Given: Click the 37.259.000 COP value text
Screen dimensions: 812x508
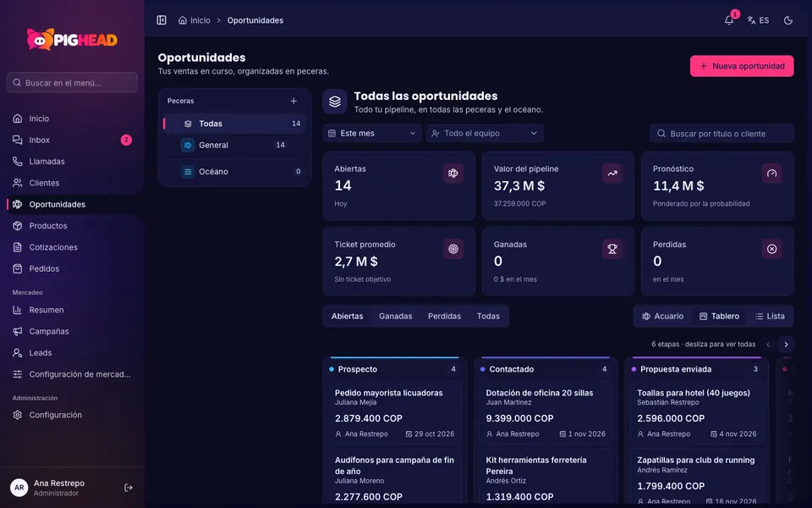Looking at the screenshot, I should (519, 204).
